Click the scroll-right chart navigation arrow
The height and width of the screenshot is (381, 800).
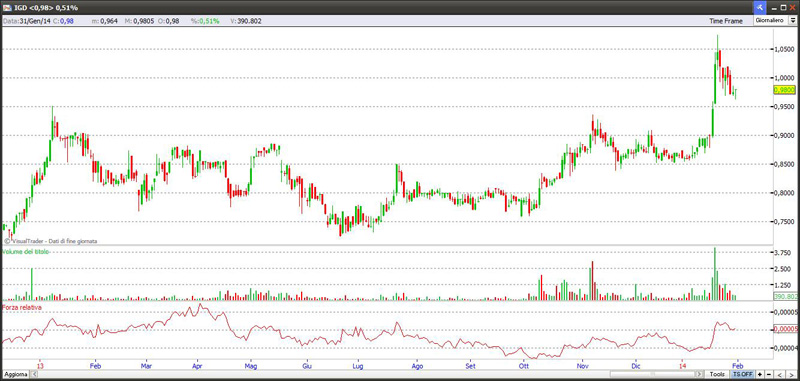pyautogui.click(x=792, y=374)
